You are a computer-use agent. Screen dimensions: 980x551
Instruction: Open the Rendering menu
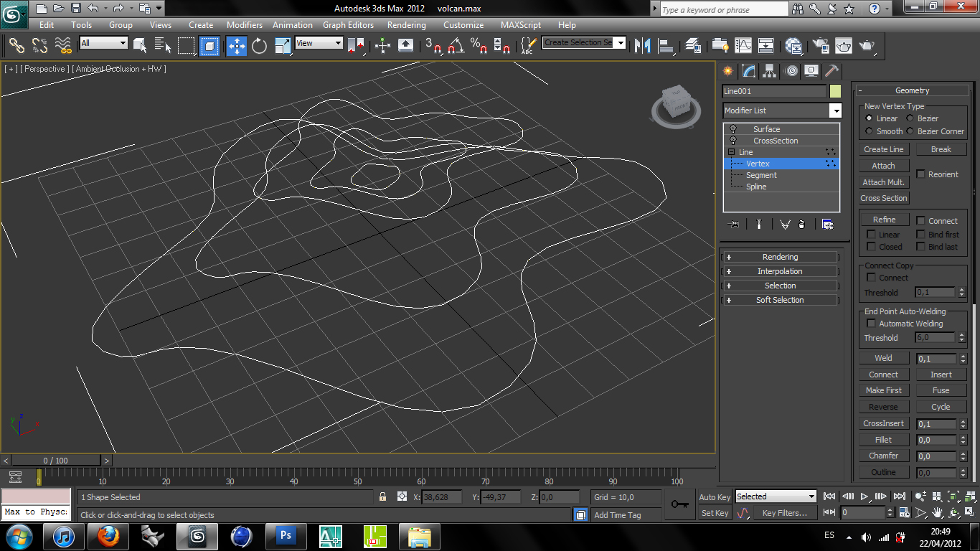coord(406,24)
